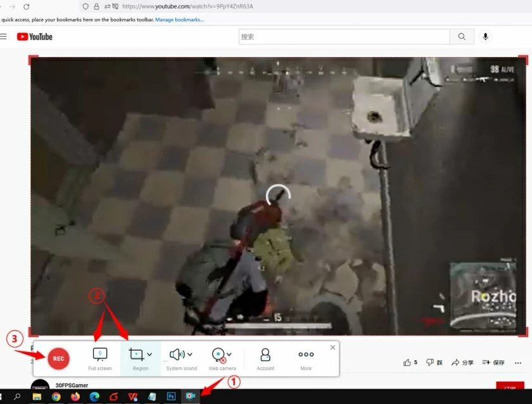This screenshot has height=404, width=532.
Task: Open the Account icon in recorder toolbar
Action: (x=265, y=355)
